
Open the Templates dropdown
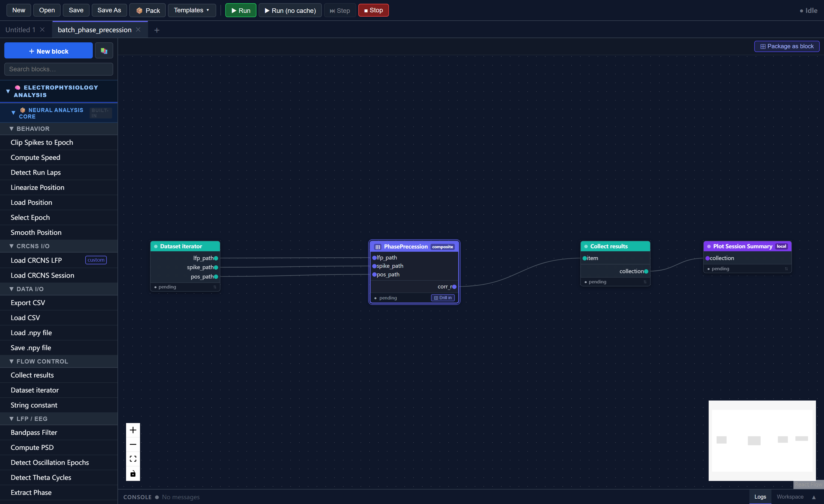192,10
